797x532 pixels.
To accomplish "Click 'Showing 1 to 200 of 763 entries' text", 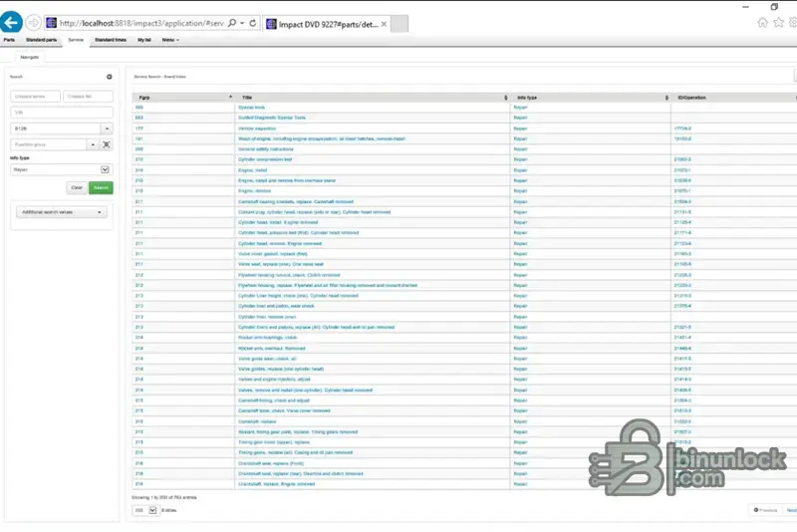I will click(164, 497).
